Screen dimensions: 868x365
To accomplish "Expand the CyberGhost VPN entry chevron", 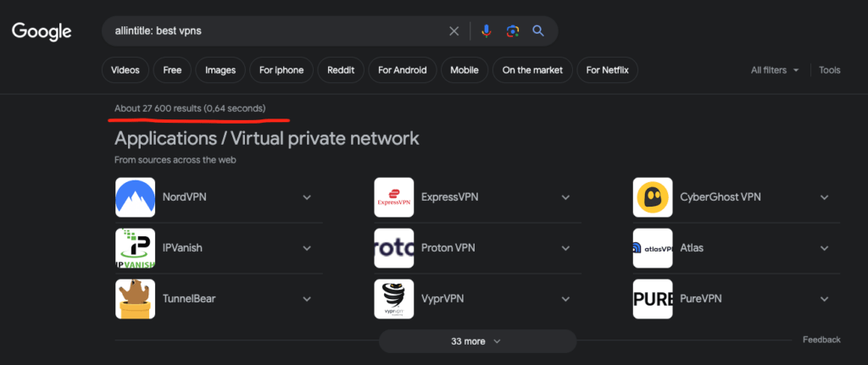I will 824,197.
